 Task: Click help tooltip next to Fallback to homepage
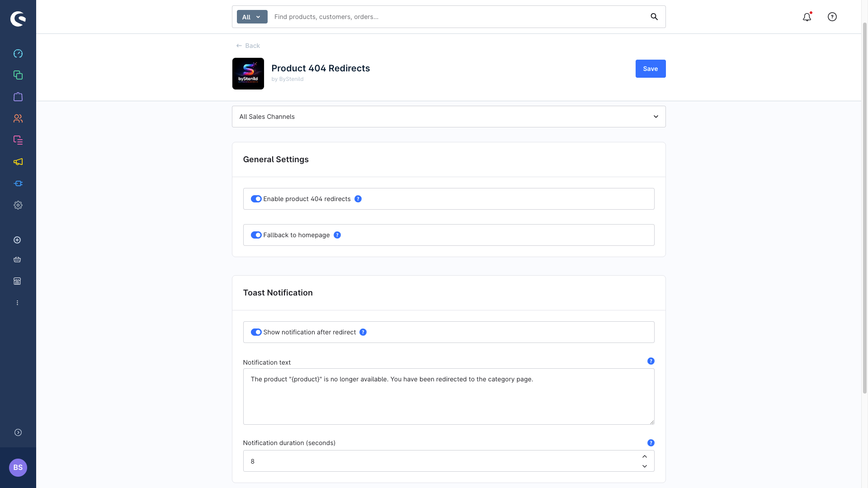(x=337, y=235)
